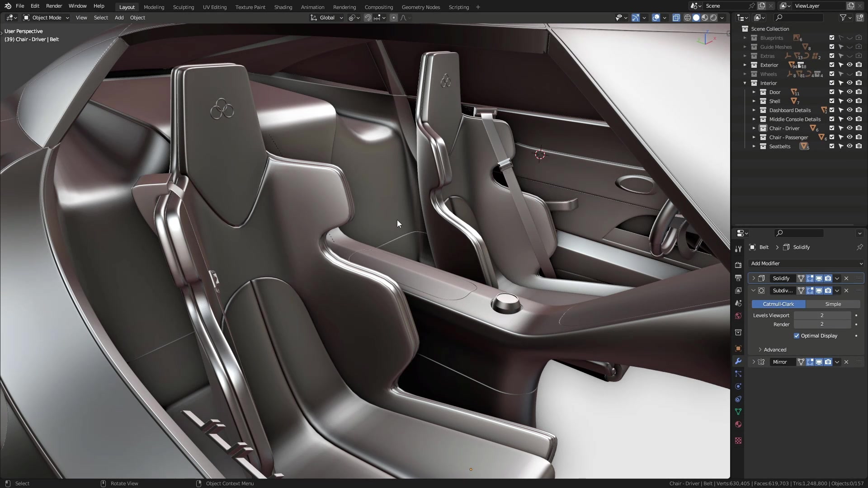The width and height of the screenshot is (868, 488).
Task: Collapse the Interior collection
Action: pyautogui.click(x=745, y=83)
